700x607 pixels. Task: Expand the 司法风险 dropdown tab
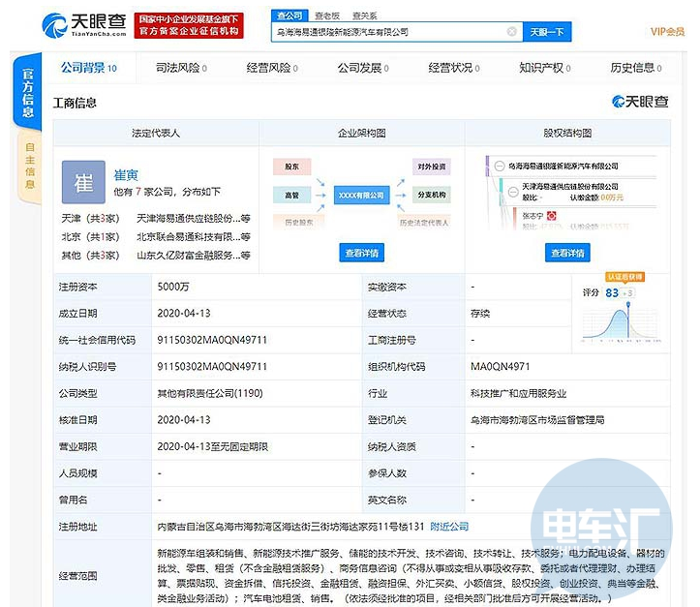(x=182, y=68)
